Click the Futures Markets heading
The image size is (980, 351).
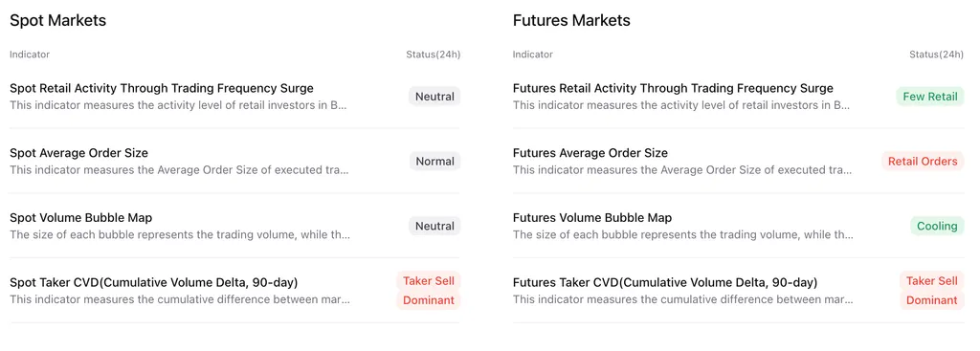pos(571,21)
